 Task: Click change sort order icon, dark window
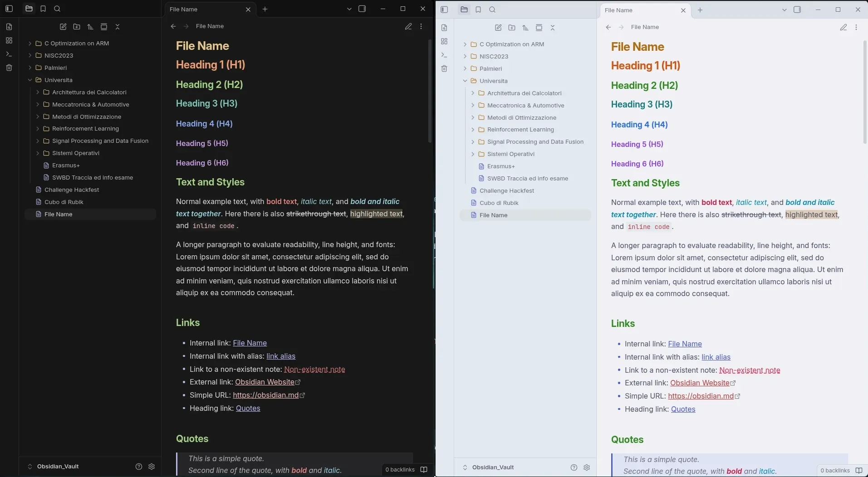tap(90, 27)
